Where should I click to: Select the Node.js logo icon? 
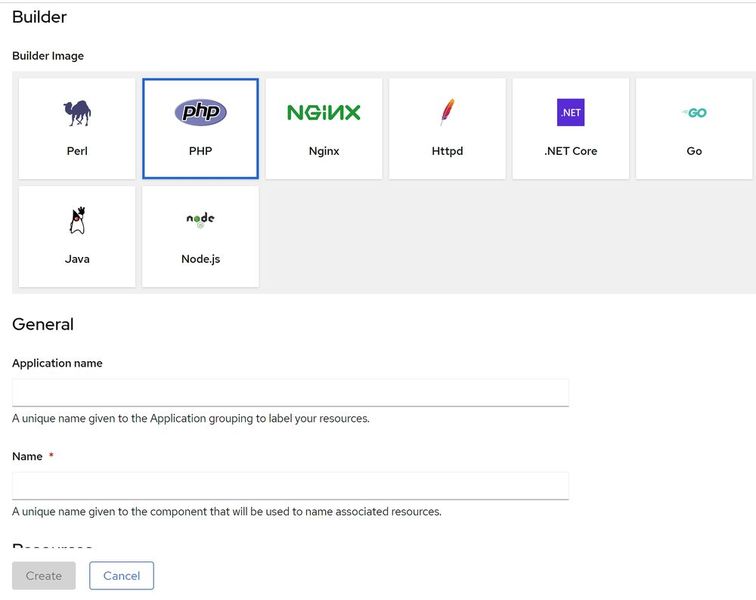pos(200,220)
